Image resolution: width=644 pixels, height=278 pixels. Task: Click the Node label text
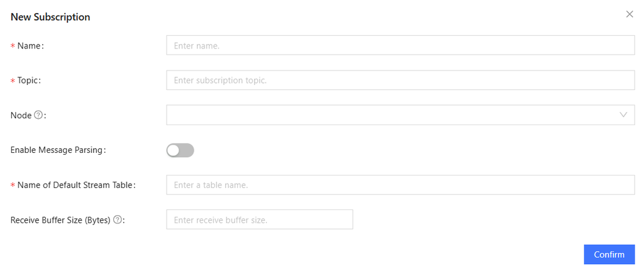pos(21,115)
